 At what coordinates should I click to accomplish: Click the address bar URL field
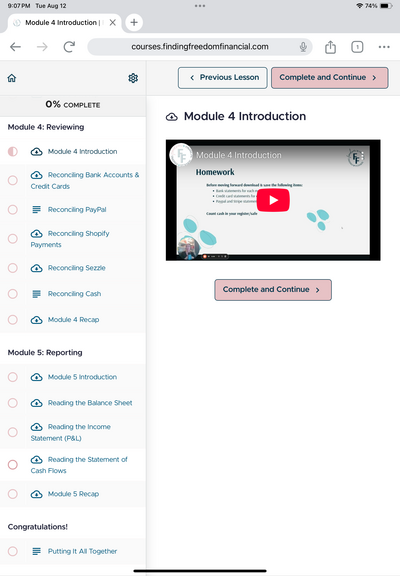(200, 47)
